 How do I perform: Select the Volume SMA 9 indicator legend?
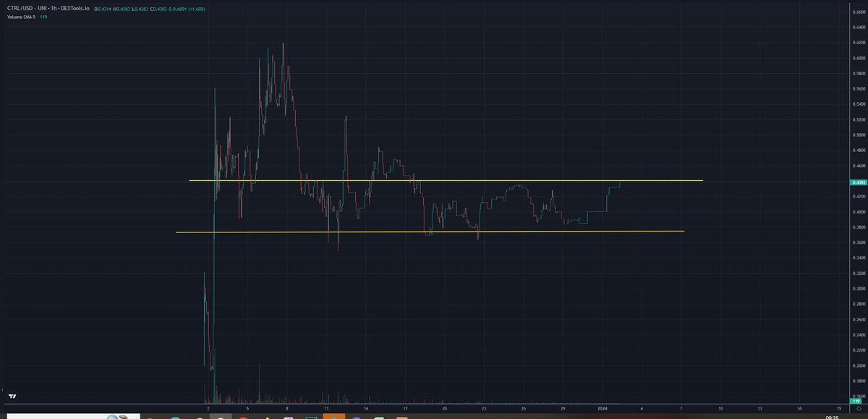tap(22, 16)
